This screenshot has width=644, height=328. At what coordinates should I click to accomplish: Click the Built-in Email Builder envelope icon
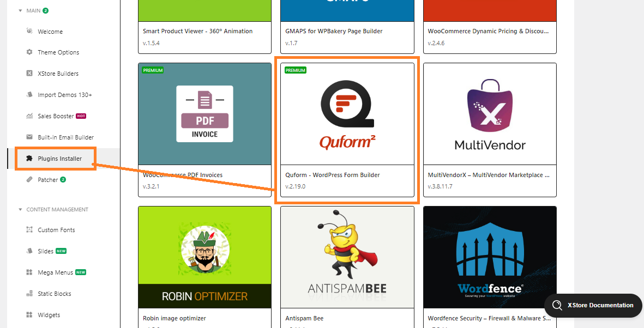29,137
